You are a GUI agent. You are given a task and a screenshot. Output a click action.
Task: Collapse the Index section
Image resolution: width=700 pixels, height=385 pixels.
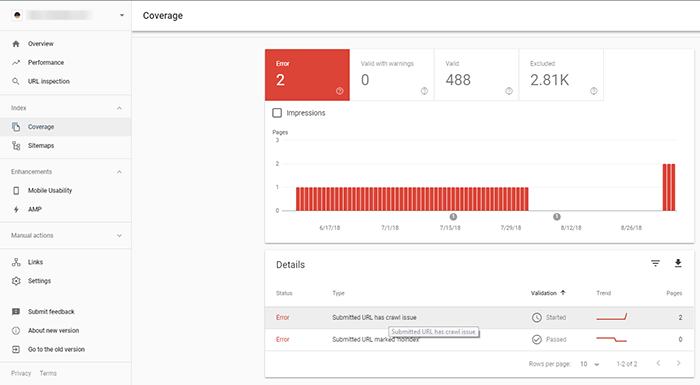pyautogui.click(x=119, y=108)
